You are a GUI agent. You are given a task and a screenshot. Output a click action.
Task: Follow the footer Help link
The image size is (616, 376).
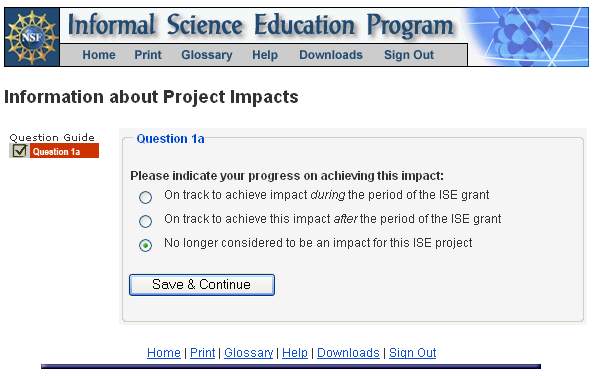pos(295,353)
